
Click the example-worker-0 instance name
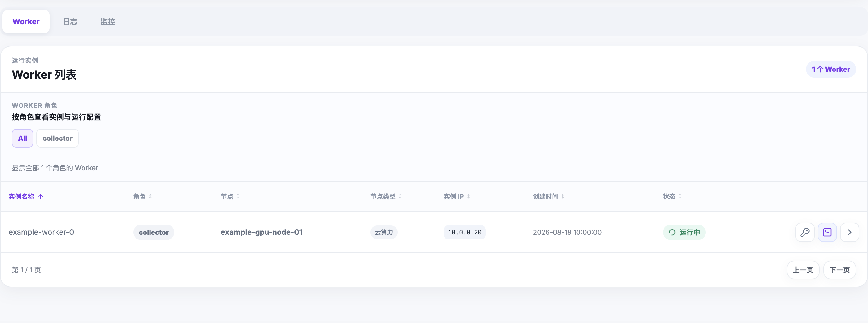click(41, 232)
